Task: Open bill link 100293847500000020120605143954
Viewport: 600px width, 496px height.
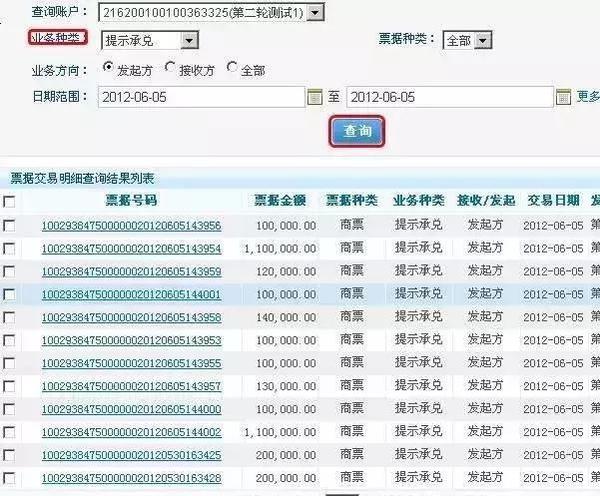Action: 131,249
